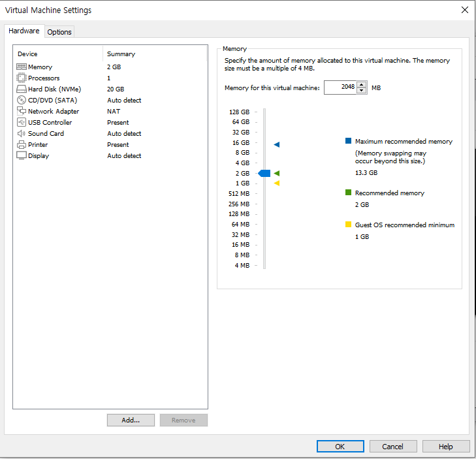Image resolution: width=476 pixels, height=459 pixels.
Task: Select the Processors chip icon
Action: (22, 78)
